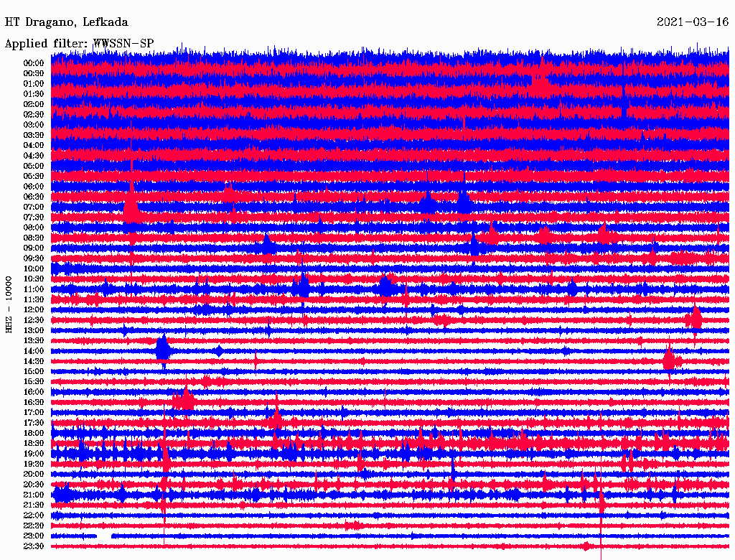
Task: Click the '16:00' time label
Action: click(x=34, y=392)
